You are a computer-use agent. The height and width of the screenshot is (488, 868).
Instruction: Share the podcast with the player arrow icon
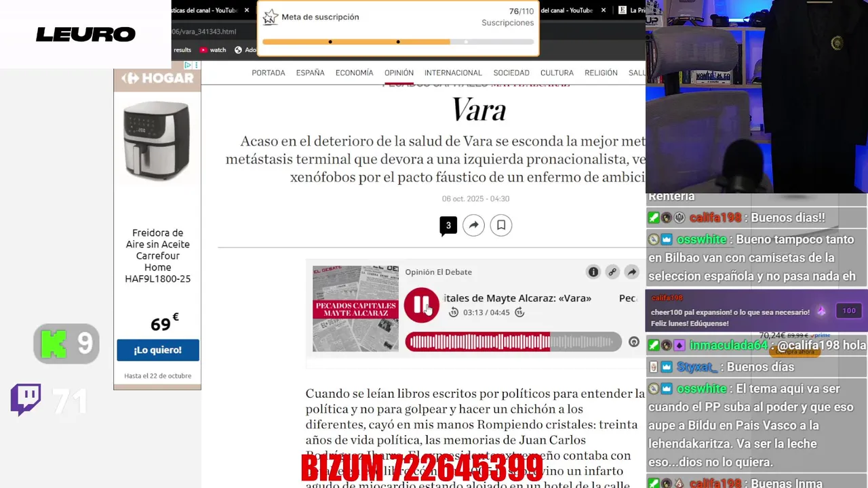click(631, 272)
